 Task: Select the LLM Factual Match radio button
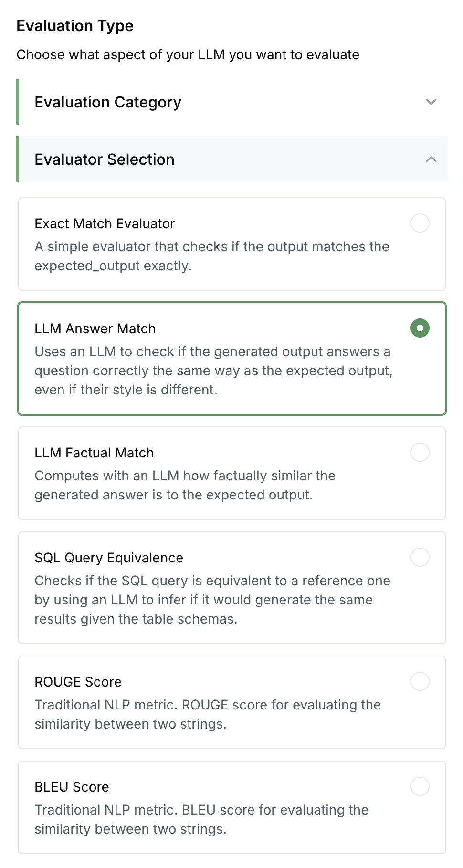(420, 452)
